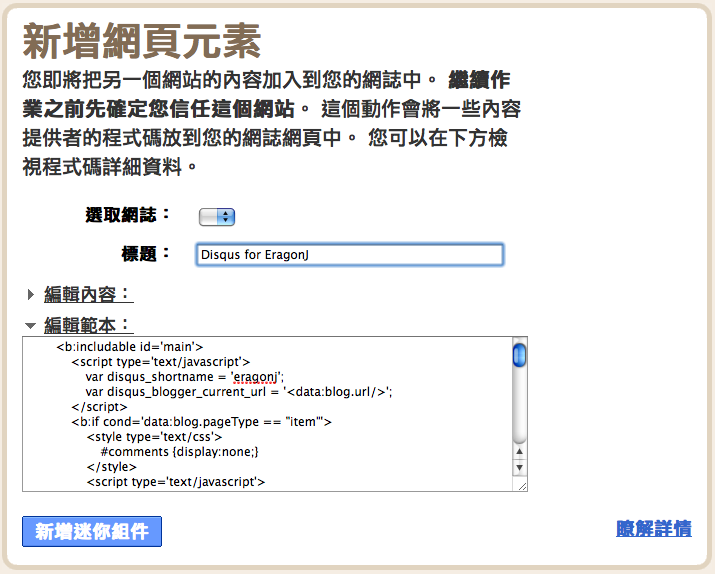Click the template scrollbar down arrow
Image resolution: width=715 pixels, height=574 pixels.
[x=519, y=467]
